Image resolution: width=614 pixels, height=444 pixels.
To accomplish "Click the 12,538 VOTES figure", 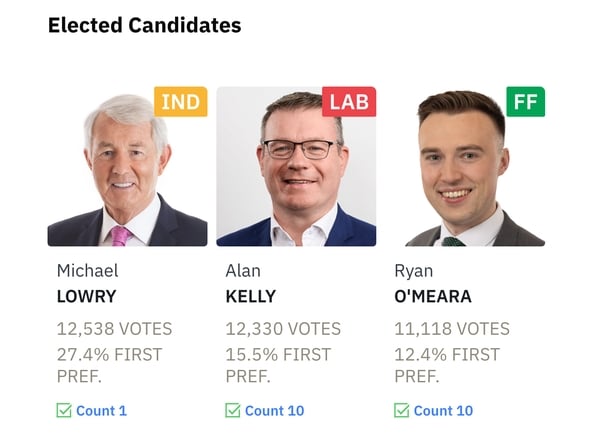I will pos(114,328).
